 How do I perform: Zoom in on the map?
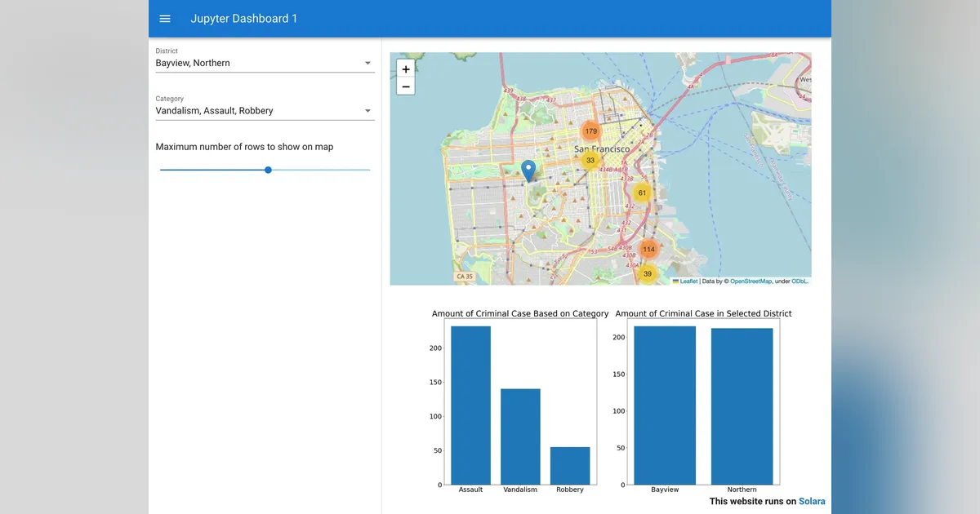pos(406,69)
